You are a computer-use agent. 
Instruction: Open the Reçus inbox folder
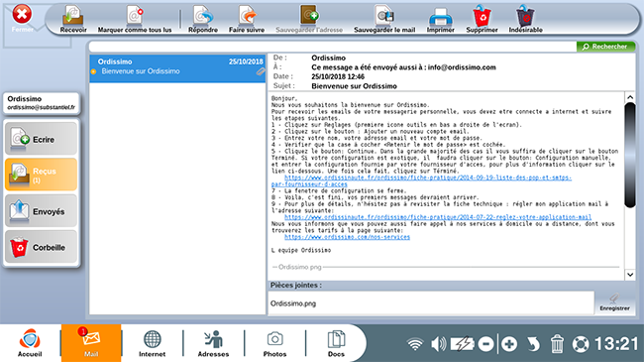[x=41, y=175]
